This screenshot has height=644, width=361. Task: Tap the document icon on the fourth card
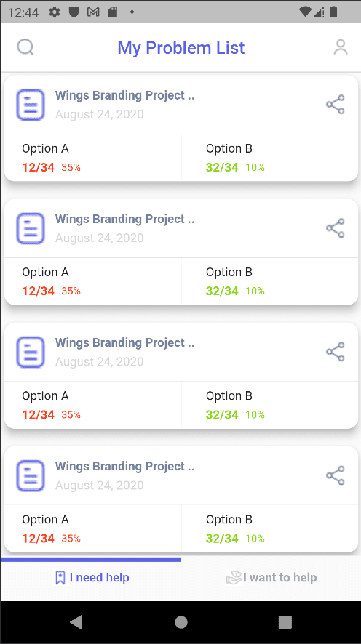(31, 475)
